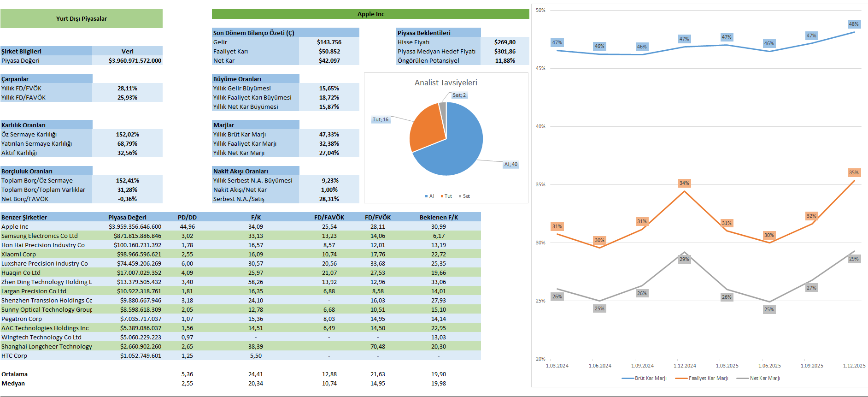Click the "Tut; 16" pie data label
This screenshot has width=868, height=397.
click(381, 120)
